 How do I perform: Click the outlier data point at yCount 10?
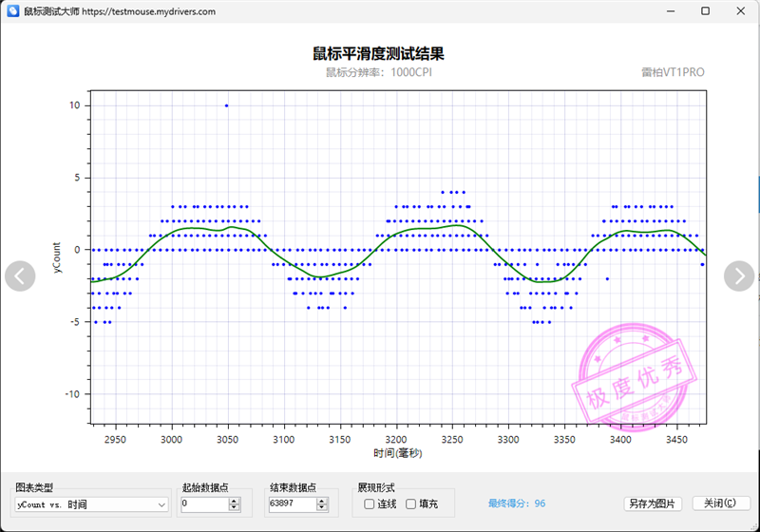click(226, 105)
